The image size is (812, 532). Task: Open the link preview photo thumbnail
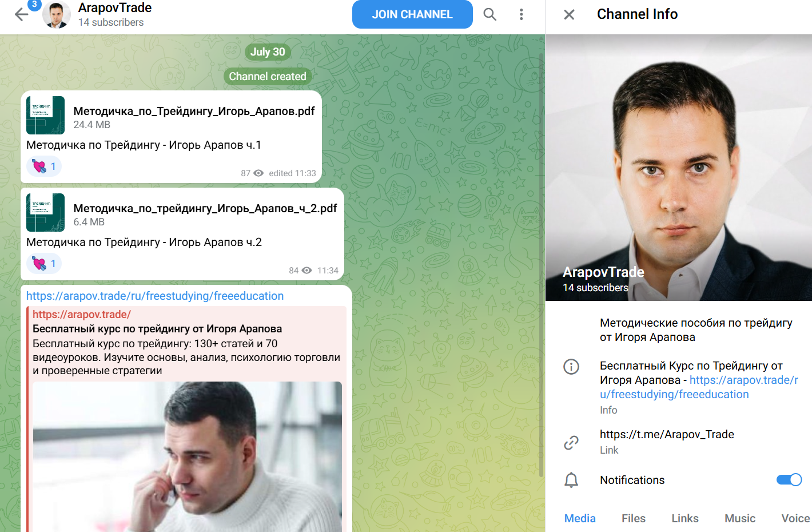(187, 456)
